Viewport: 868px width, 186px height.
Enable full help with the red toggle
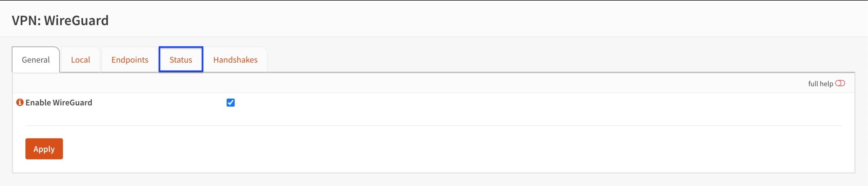pyautogui.click(x=840, y=83)
